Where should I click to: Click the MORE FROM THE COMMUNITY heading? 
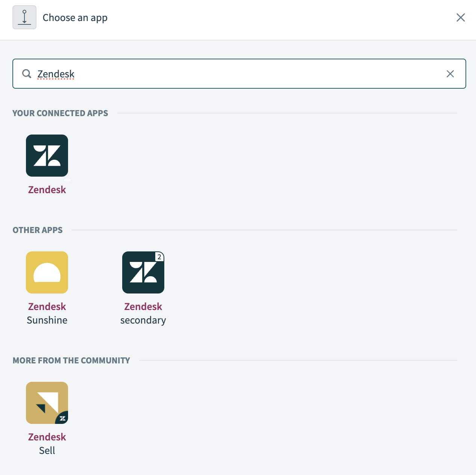pyautogui.click(x=71, y=360)
